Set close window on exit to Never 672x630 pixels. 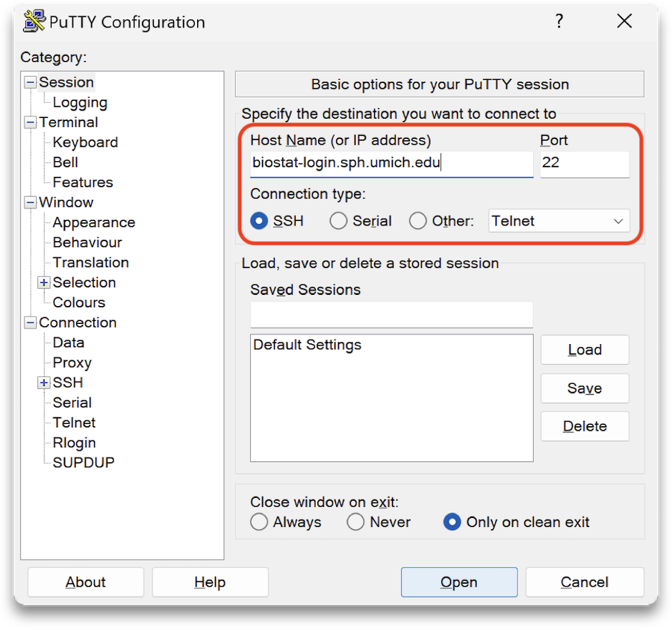(355, 523)
